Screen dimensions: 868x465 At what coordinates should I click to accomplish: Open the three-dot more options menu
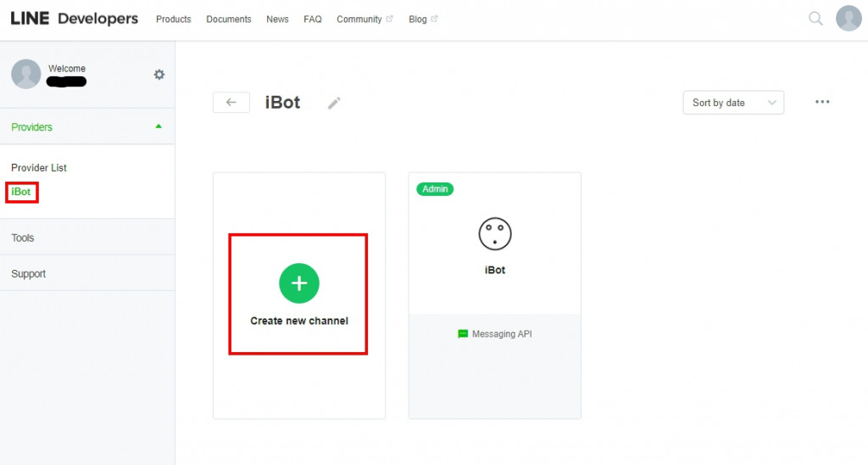coord(822,102)
